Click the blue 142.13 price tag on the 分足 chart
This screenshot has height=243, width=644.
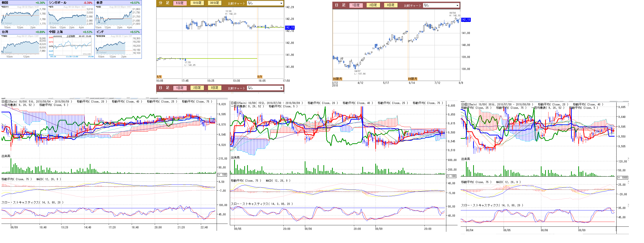click(x=290, y=28)
